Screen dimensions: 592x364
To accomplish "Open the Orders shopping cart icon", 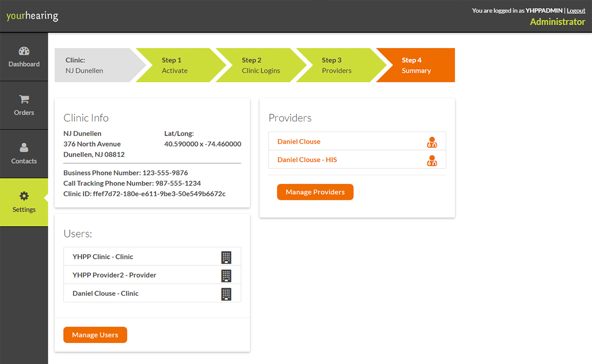I will (24, 99).
